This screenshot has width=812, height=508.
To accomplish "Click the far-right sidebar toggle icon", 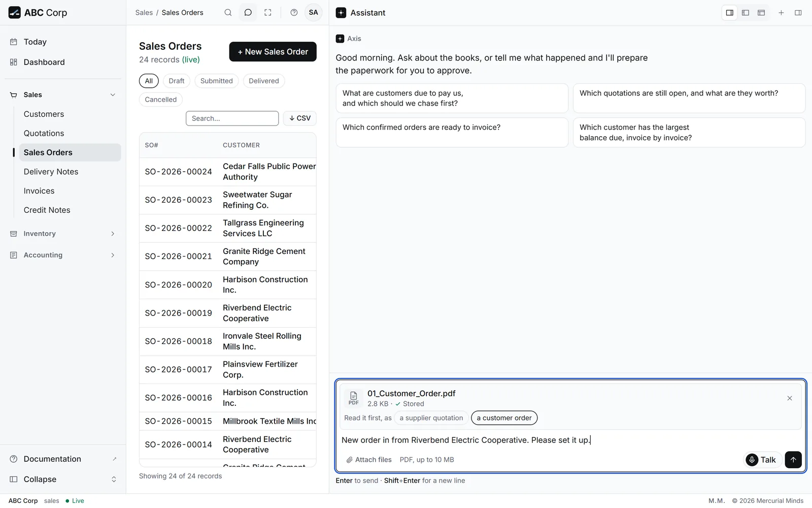I will click(x=798, y=13).
